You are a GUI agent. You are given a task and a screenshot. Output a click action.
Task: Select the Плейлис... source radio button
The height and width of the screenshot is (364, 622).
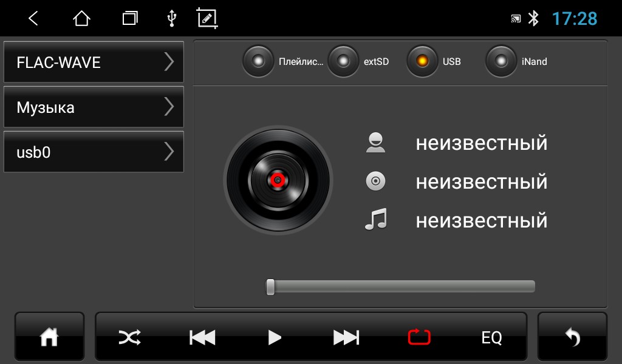(258, 61)
